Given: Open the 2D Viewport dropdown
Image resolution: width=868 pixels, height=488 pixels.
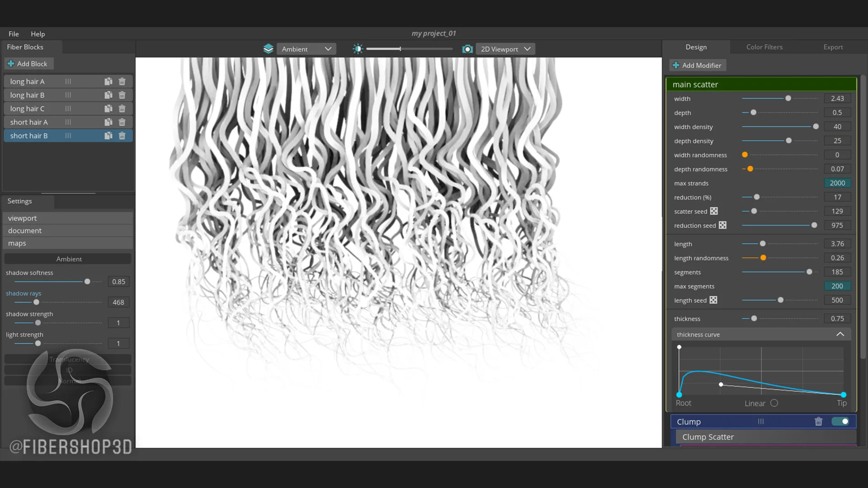Looking at the screenshot, I should click(505, 49).
